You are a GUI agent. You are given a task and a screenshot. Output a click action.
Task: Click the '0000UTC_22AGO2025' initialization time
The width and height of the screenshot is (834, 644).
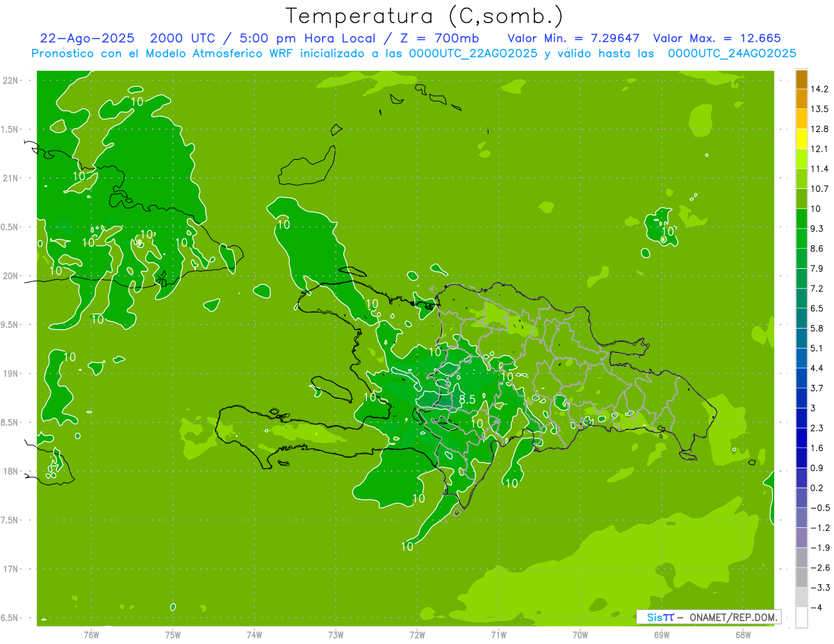(x=472, y=53)
